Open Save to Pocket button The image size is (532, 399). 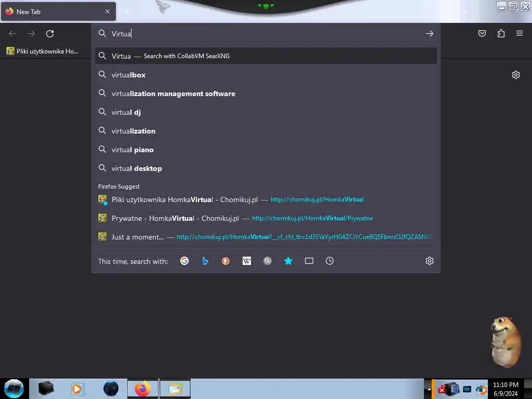pyautogui.click(x=482, y=33)
